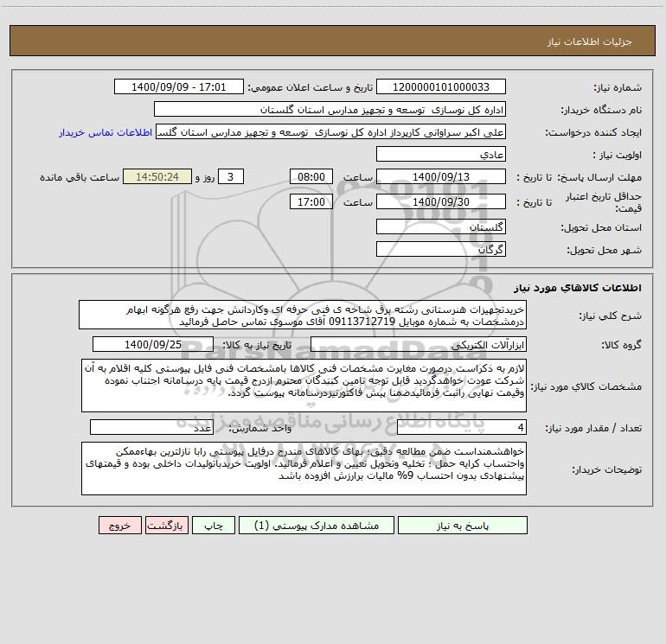The width and height of the screenshot is (666, 644).
Task: Click the شماره نیاز label
Action: coord(618,87)
